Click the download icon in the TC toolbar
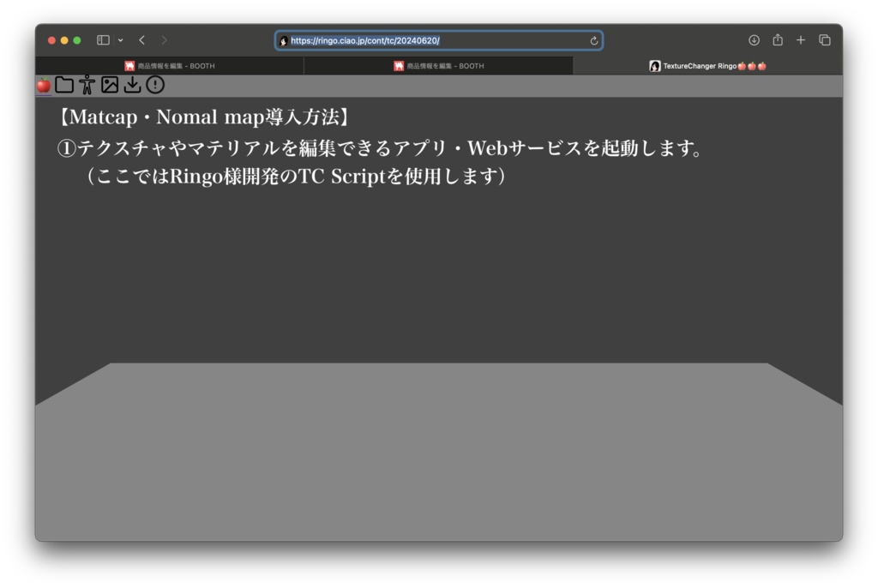 [131, 85]
